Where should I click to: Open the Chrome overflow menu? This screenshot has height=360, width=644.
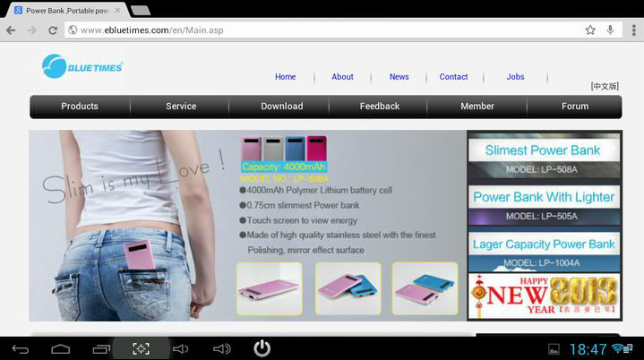tap(634, 30)
